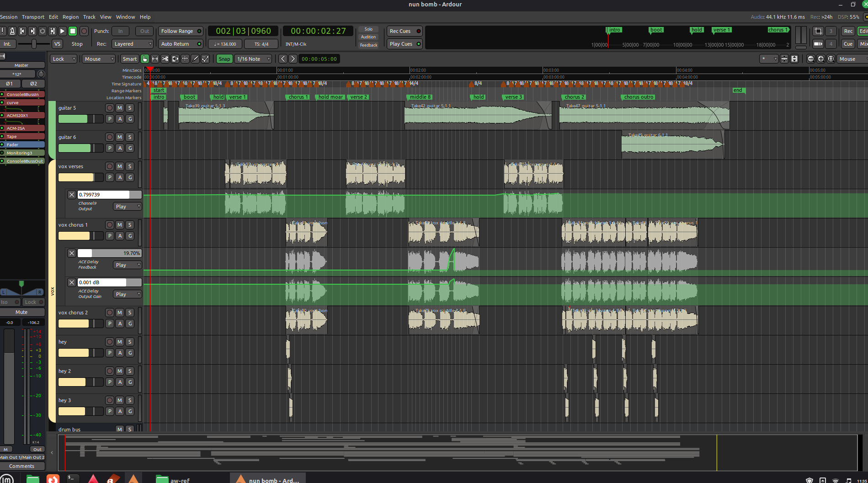Open the Region menu
The width and height of the screenshot is (868, 483).
70,17
